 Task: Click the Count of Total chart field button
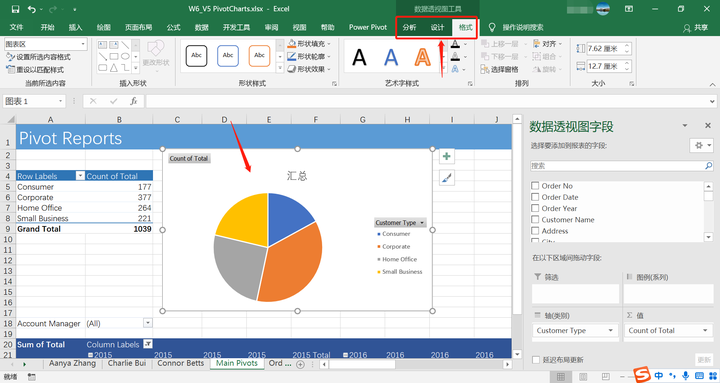tap(189, 158)
